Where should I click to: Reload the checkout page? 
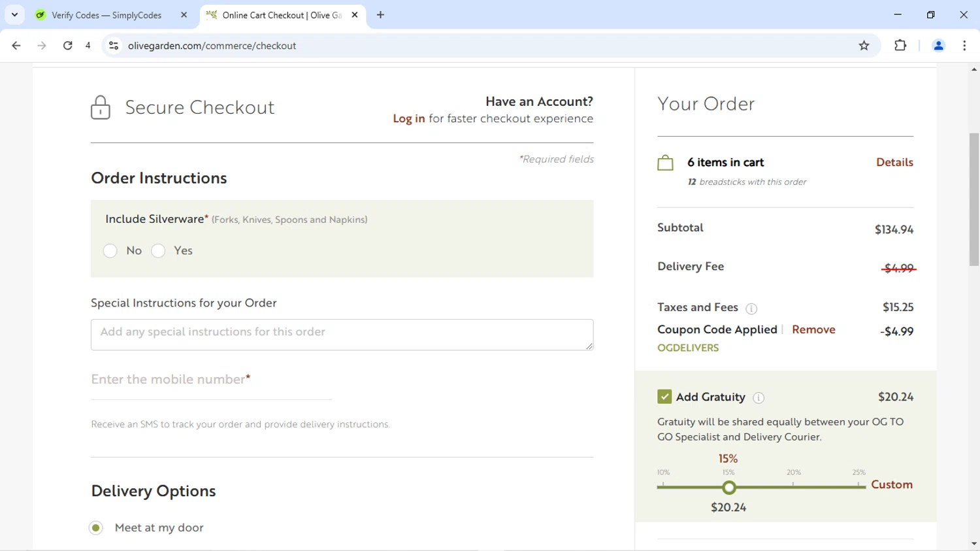(67, 46)
